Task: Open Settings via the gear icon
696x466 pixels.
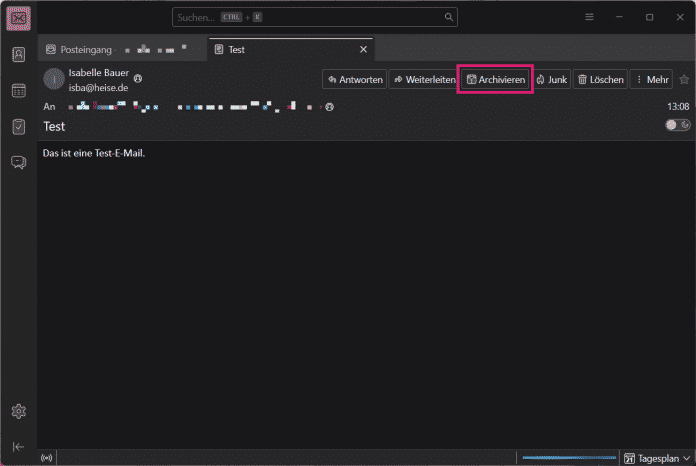Action: [x=18, y=411]
